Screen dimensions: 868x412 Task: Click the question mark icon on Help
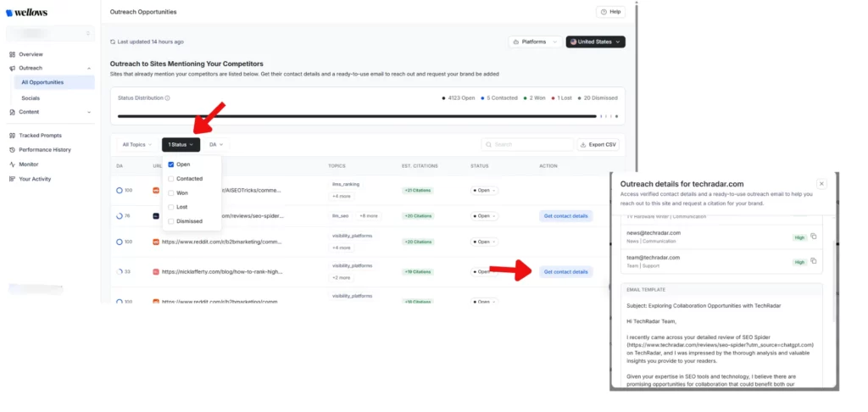point(604,12)
